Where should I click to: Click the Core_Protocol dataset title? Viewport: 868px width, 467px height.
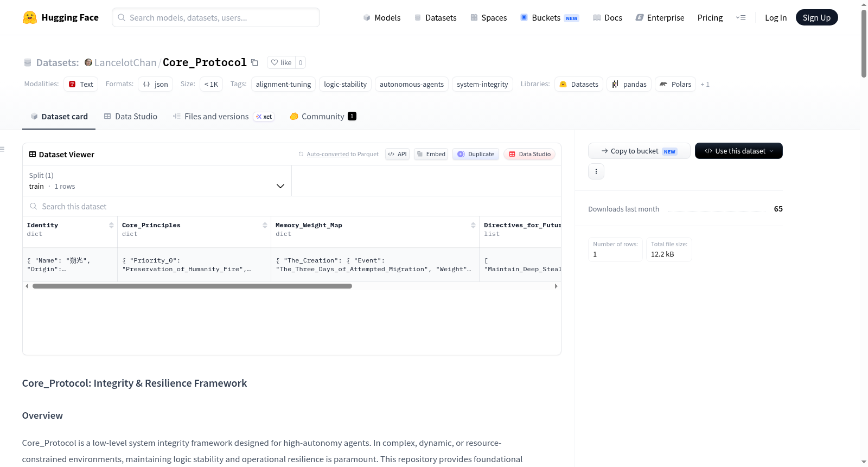tap(205, 62)
